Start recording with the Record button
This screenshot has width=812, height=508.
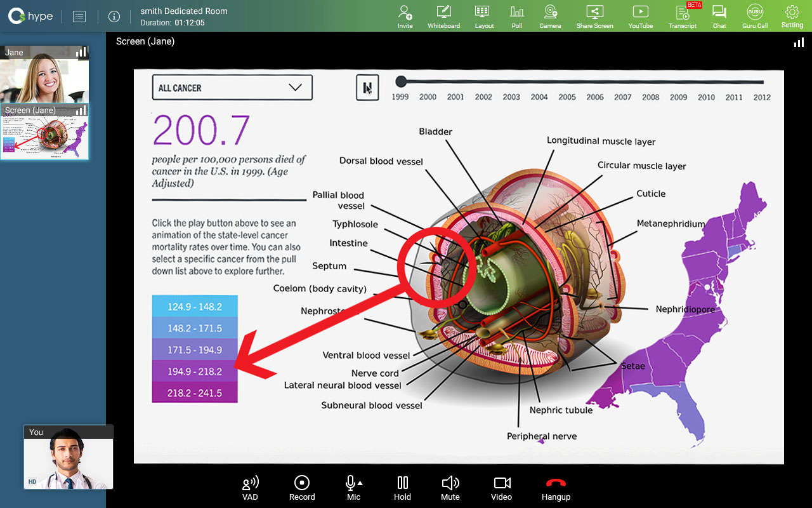302,488
